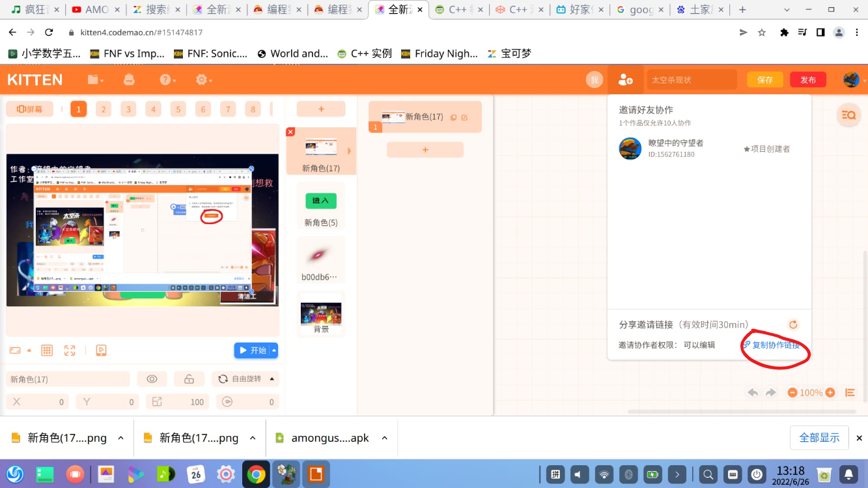Undo the last workspace action

point(753,392)
